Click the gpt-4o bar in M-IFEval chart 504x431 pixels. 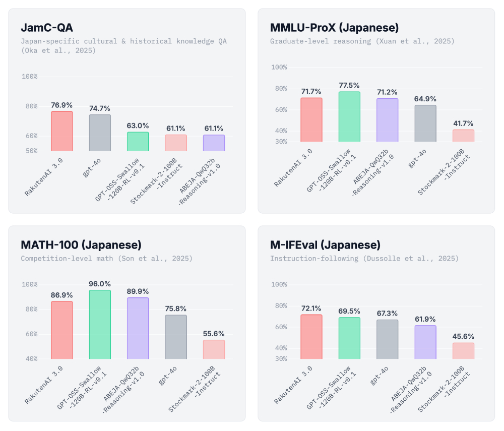[x=387, y=339]
